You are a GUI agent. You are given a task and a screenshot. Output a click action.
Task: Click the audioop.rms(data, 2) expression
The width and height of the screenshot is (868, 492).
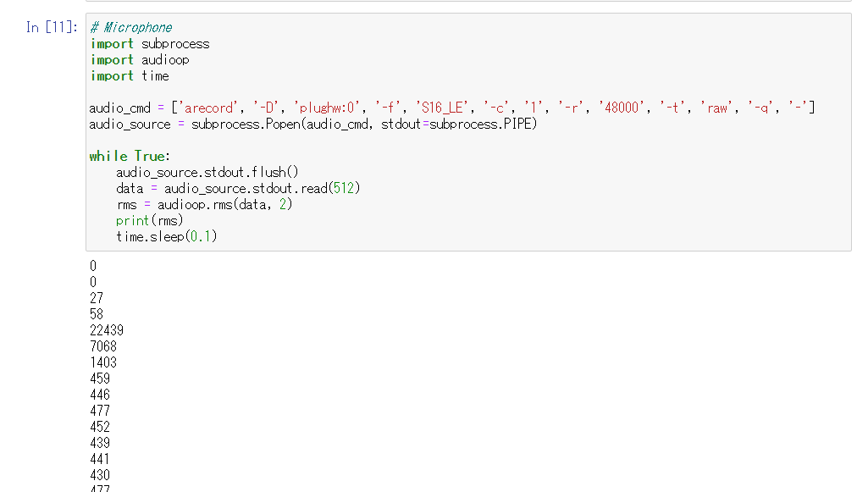pos(224,204)
